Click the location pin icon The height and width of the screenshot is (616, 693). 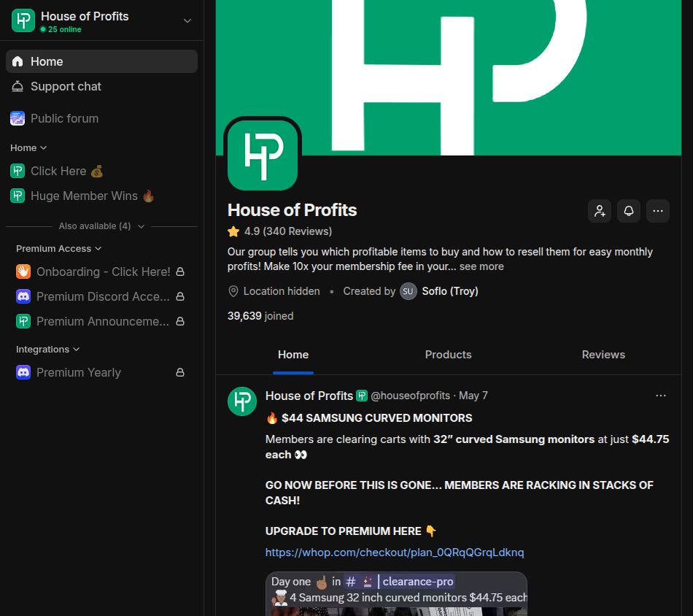(x=233, y=291)
